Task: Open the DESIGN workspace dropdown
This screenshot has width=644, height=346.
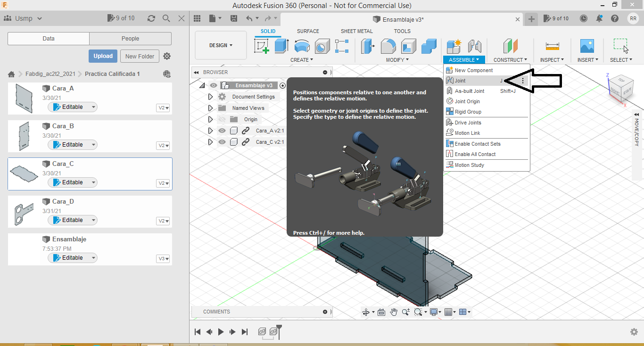Action: tap(221, 45)
